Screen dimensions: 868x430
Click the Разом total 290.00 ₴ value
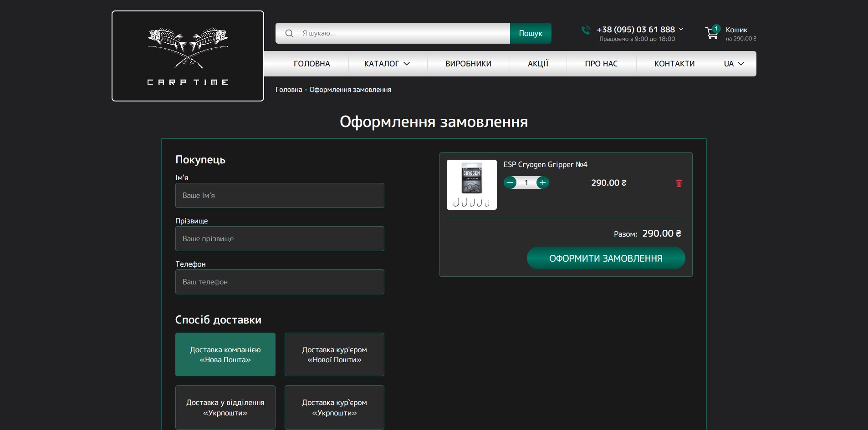tap(662, 233)
